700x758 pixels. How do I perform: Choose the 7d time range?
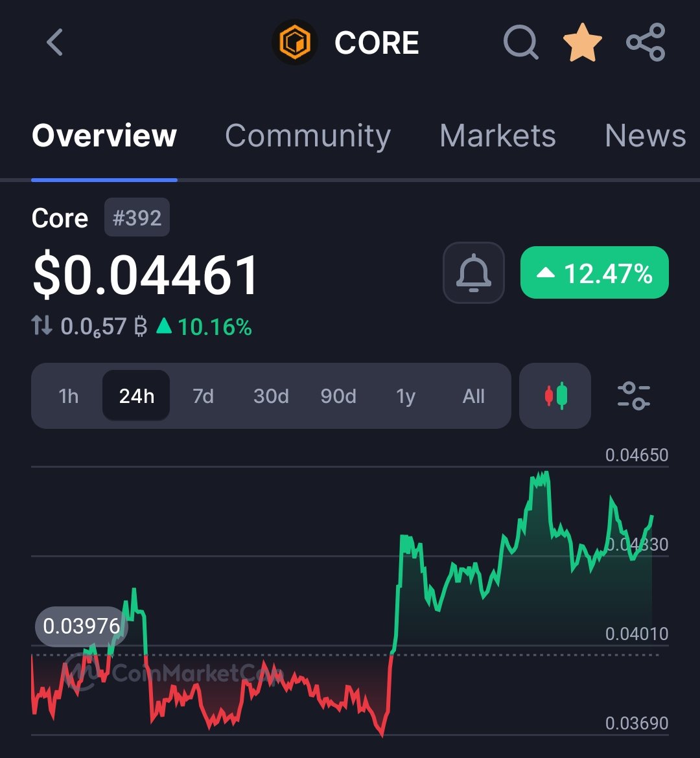(203, 396)
